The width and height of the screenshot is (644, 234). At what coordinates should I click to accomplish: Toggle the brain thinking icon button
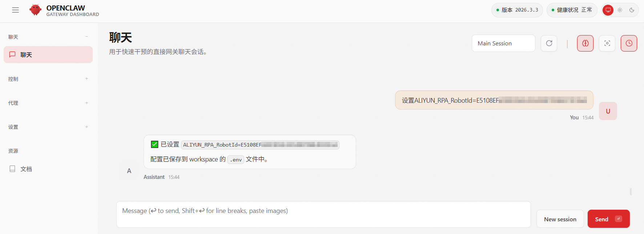(x=585, y=43)
